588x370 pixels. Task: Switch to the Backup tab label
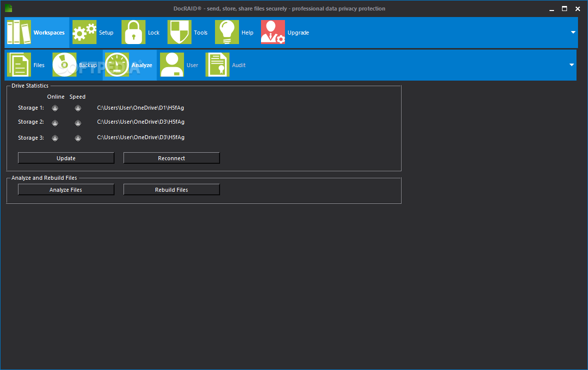[x=88, y=65]
